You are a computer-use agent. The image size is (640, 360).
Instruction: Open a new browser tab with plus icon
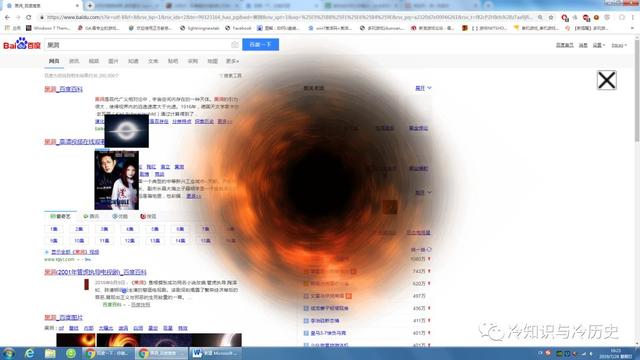90,5
